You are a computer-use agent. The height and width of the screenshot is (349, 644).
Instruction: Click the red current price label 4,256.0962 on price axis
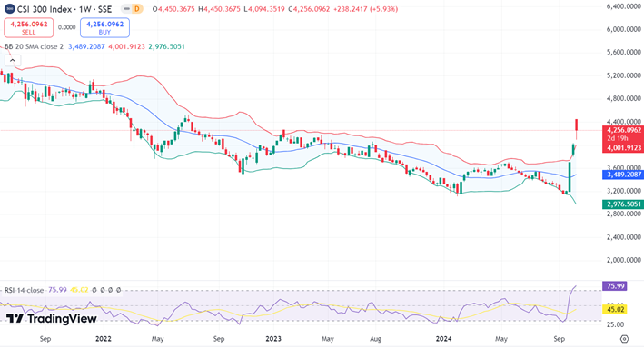click(623, 130)
